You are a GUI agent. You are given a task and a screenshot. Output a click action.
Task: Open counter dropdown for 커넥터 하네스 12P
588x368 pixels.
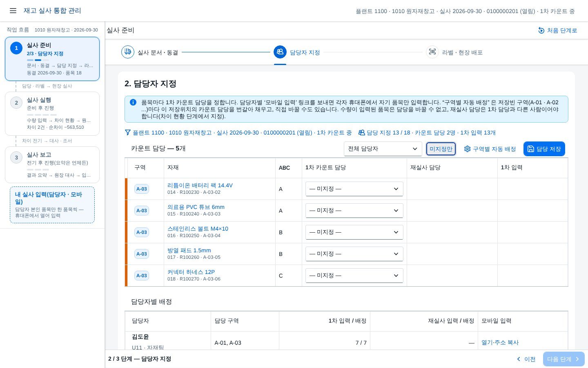(x=354, y=276)
